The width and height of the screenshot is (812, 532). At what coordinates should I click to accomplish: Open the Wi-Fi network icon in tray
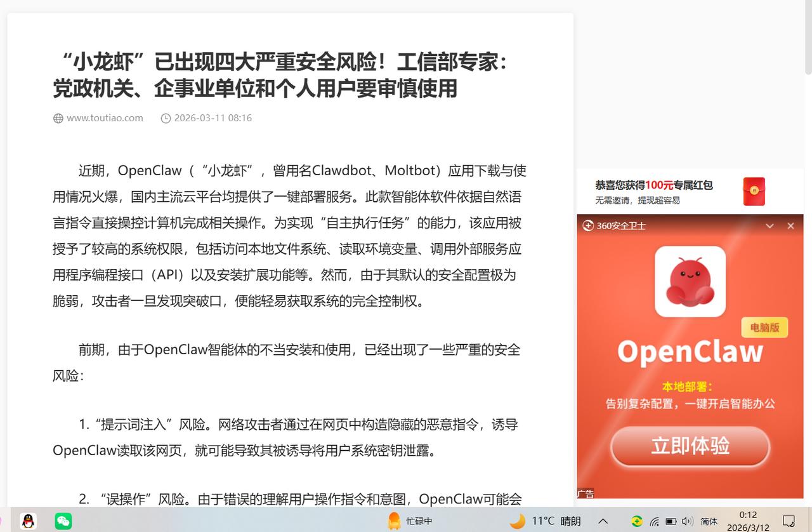653,521
